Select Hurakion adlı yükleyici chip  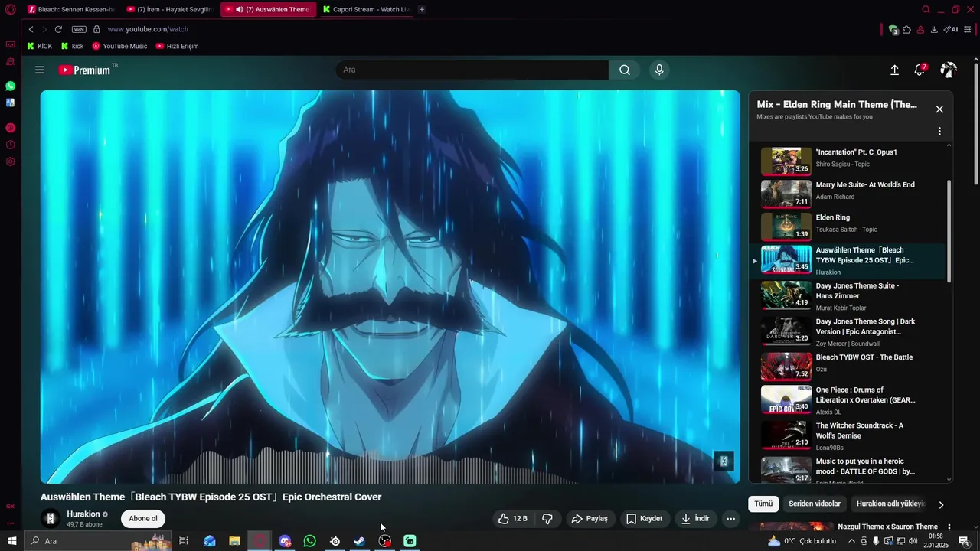(890, 504)
